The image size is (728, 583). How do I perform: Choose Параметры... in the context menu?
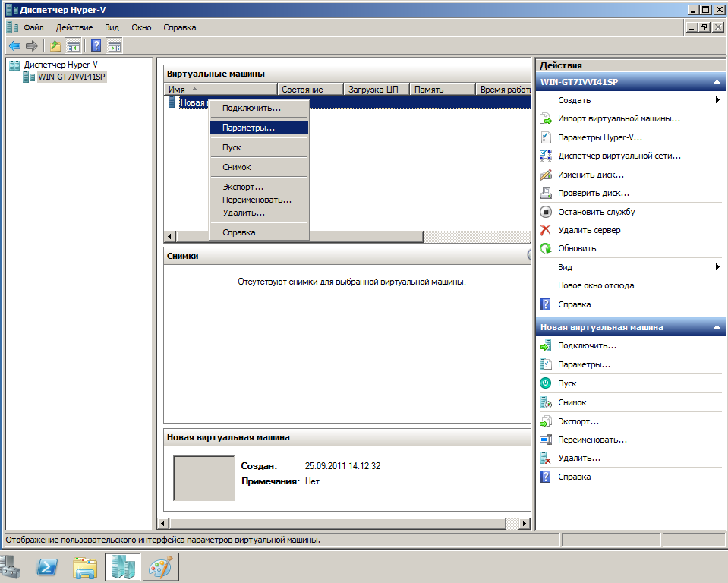pyautogui.click(x=248, y=128)
